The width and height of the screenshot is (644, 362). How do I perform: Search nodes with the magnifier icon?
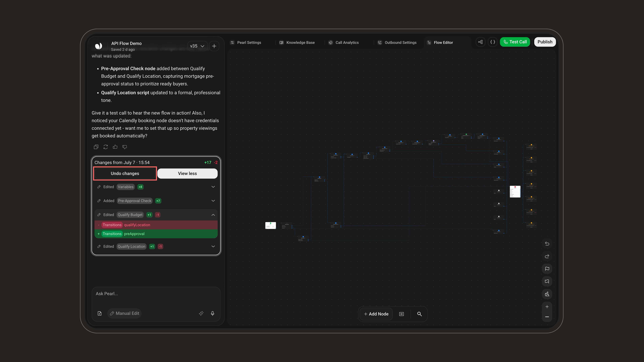point(419,314)
